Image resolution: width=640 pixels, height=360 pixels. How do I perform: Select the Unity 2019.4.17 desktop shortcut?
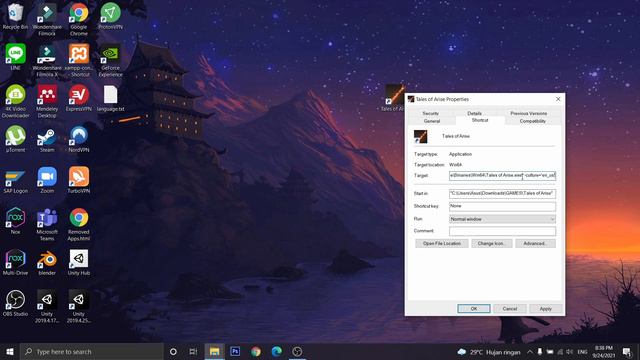(47, 306)
